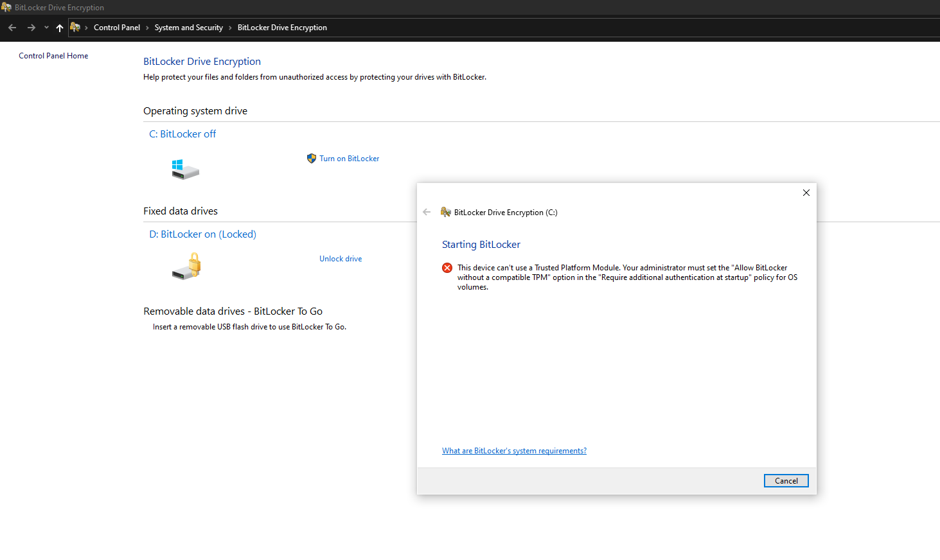Go up one level with up arrow

click(x=60, y=28)
